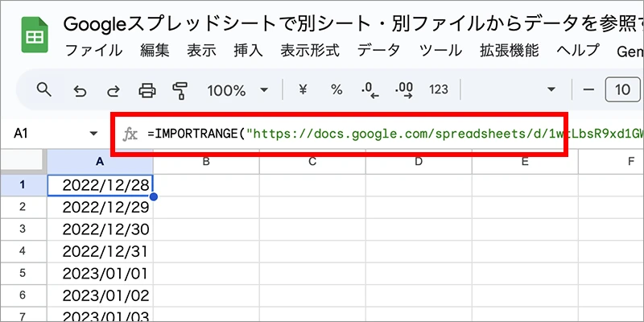Viewport: 644px width, 322px height.
Task: Decrease decimal places
Action: coord(370,90)
